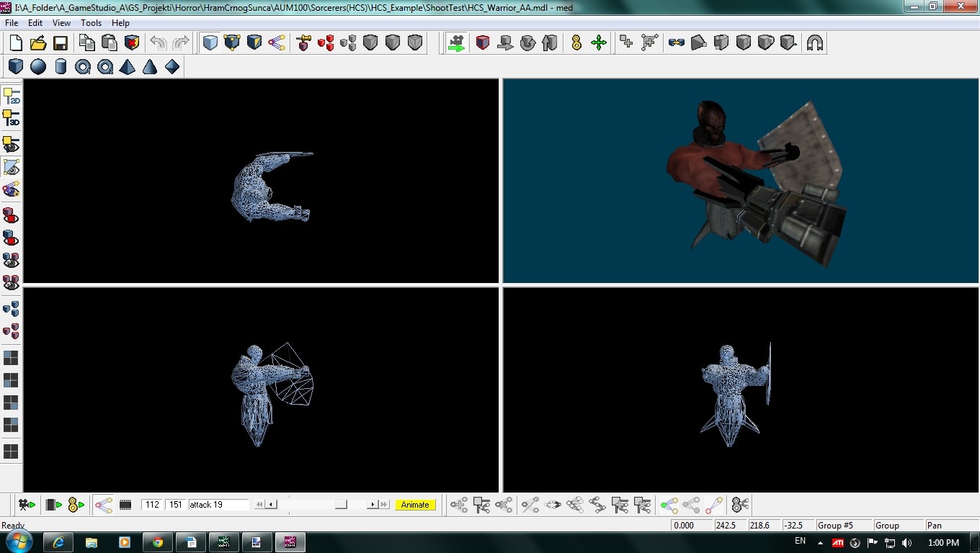The image size is (980, 553).
Task: Open the Help menu
Action: pyautogui.click(x=120, y=23)
